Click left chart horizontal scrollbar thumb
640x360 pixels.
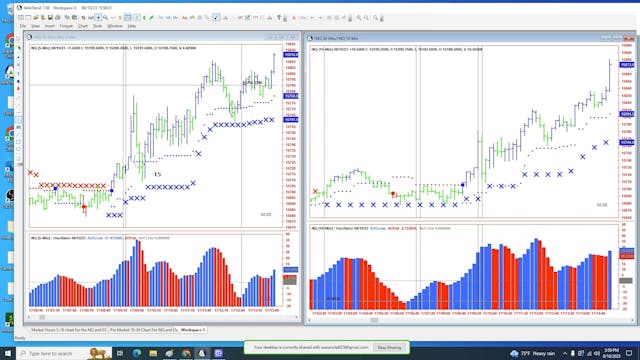pyautogui.click(x=42, y=317)
